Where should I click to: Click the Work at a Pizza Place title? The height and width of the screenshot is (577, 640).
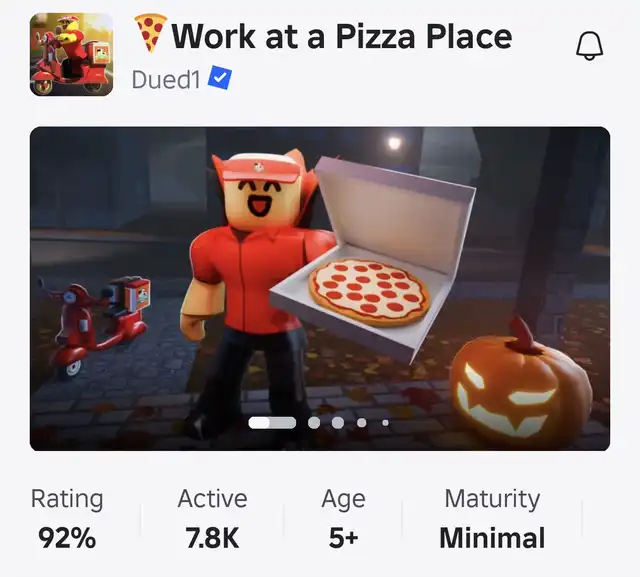click(342, 36)
